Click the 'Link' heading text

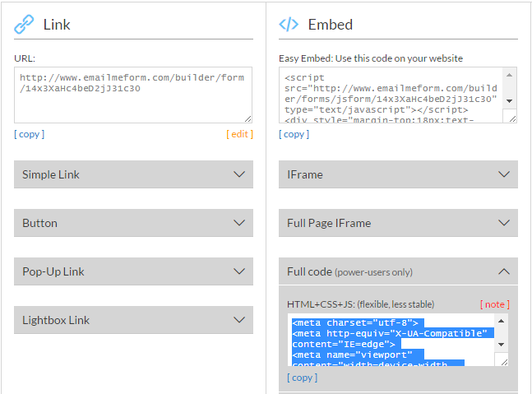coord(57,25)
